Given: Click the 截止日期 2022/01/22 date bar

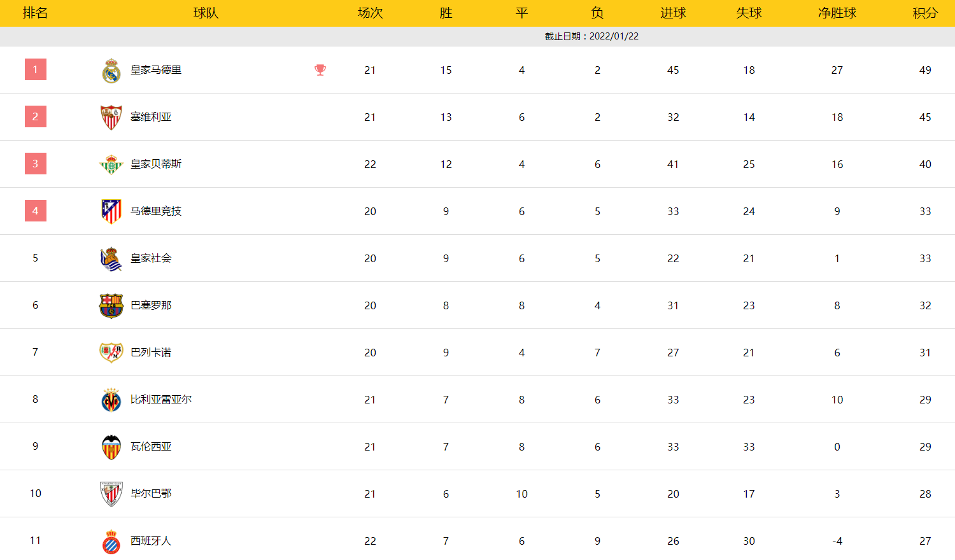Looking at the screenshot, I should point(591,36).
